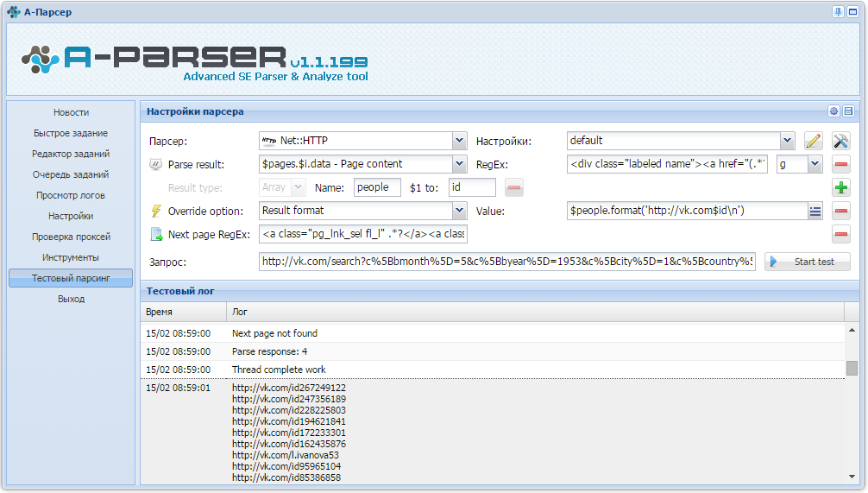Focus Next page RegEx input
Viewport: 868px width, 493px height.
click(x=363, y=234)
